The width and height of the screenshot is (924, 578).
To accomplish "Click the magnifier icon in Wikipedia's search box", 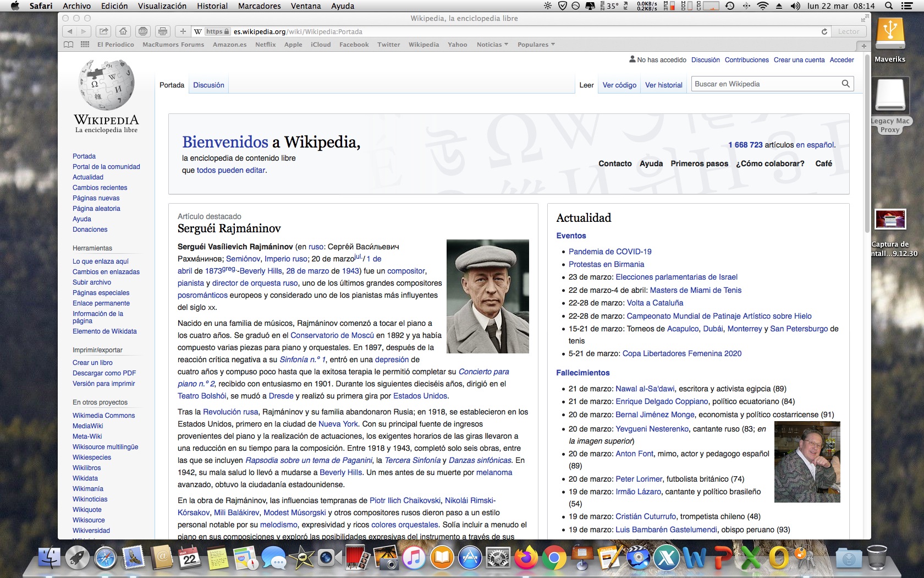I will 846,84.
